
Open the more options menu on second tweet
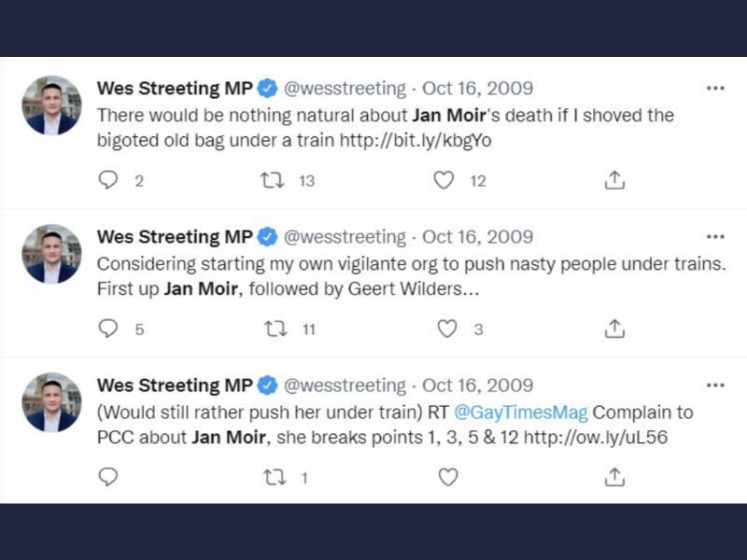click(715, 237)
